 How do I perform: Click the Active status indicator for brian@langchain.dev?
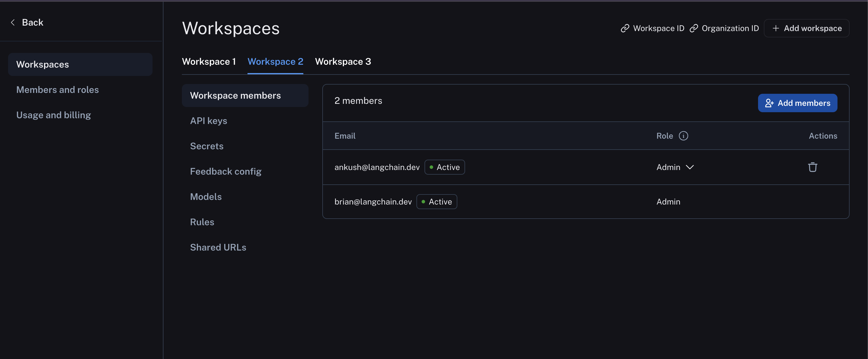424,202
